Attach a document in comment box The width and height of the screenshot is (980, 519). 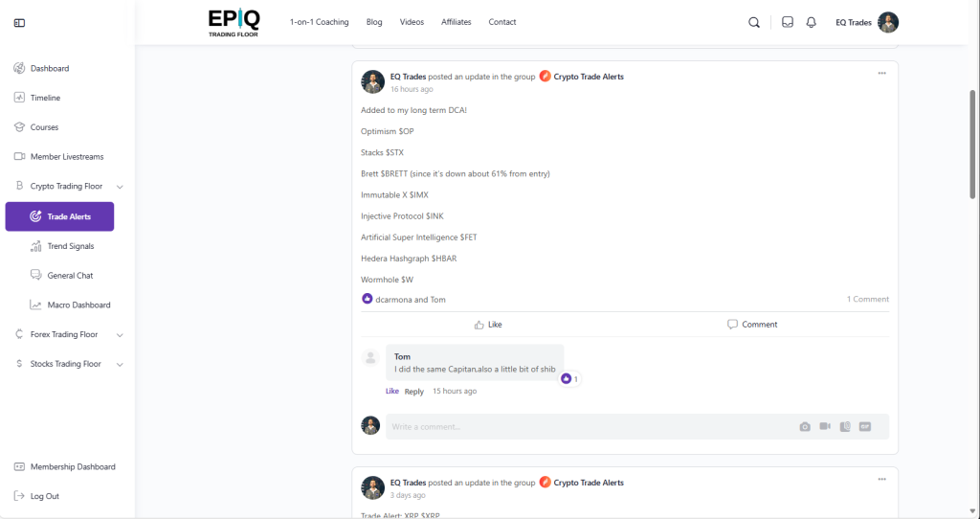[x=845, y=426]
